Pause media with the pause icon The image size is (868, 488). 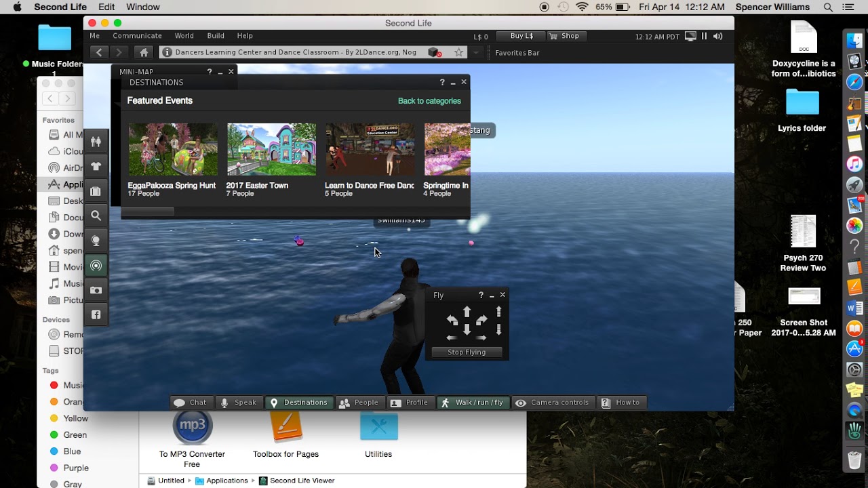click(705, 36)
